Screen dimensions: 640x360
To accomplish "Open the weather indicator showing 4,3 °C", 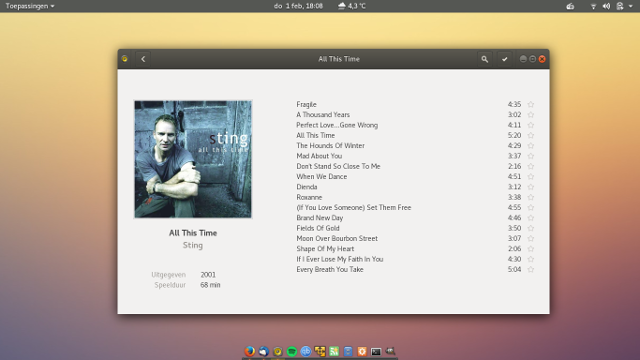I will tap(352, 6).
